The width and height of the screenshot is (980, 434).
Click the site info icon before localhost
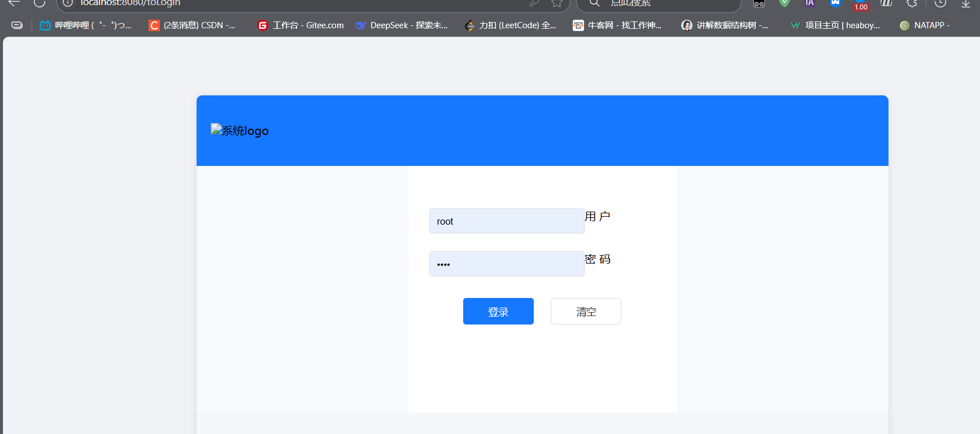[x=68, y=3]
